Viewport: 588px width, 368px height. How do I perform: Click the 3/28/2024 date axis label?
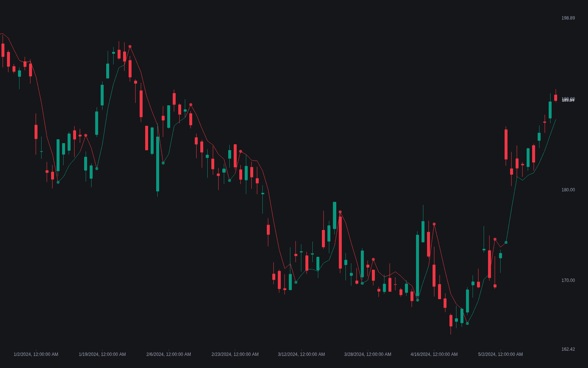[x=368, y=354]
